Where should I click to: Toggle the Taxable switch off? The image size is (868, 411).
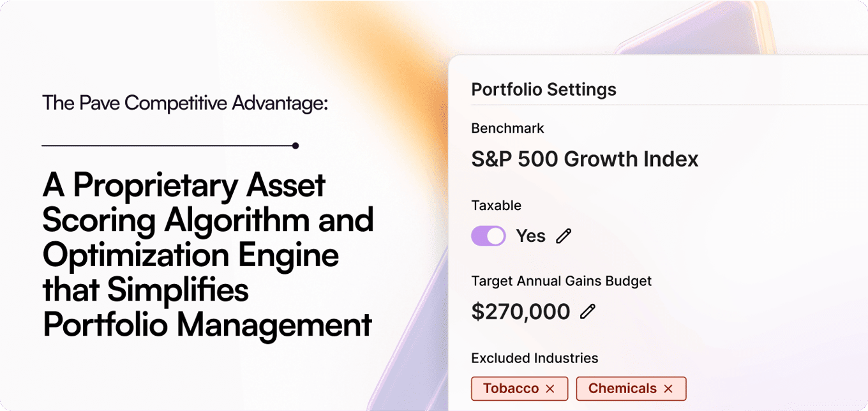click(488, 236)
